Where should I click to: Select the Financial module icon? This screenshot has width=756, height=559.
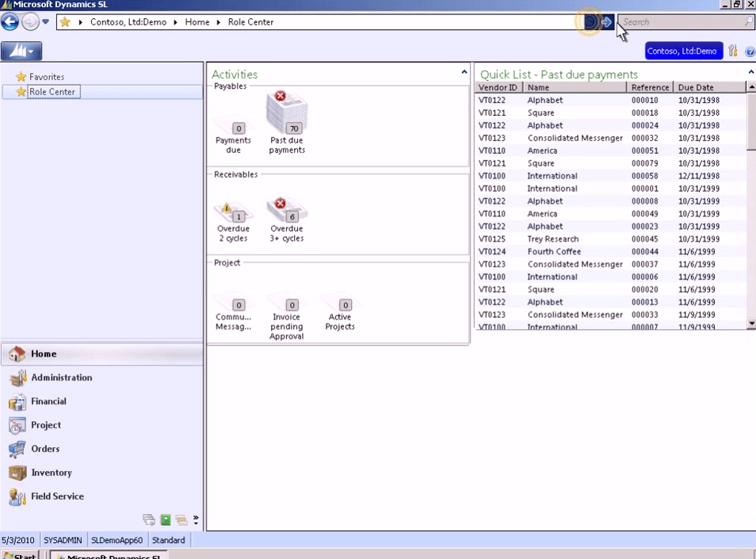point(18,401)
